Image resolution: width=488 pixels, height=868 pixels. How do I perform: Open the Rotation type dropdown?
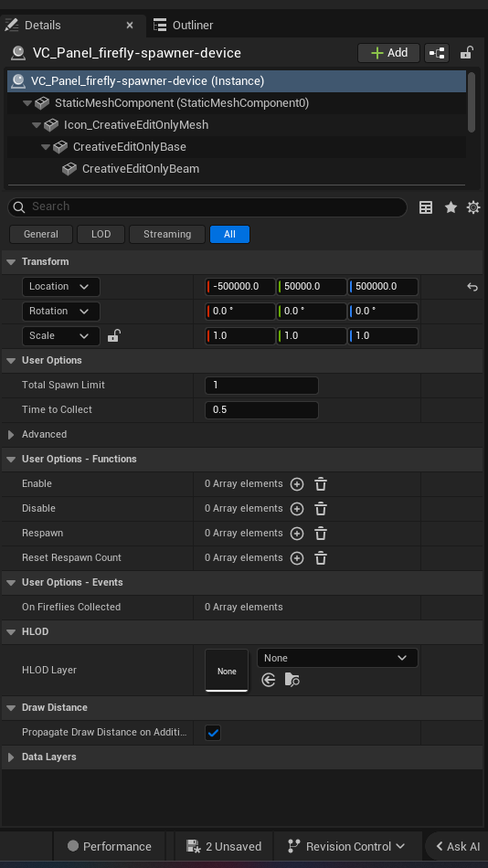60,311
